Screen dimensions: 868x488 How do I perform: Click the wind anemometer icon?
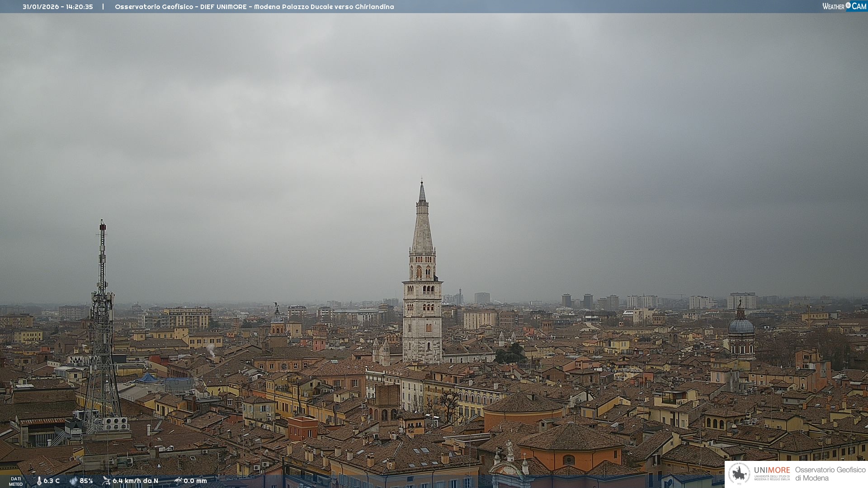[x=106, y=481]
